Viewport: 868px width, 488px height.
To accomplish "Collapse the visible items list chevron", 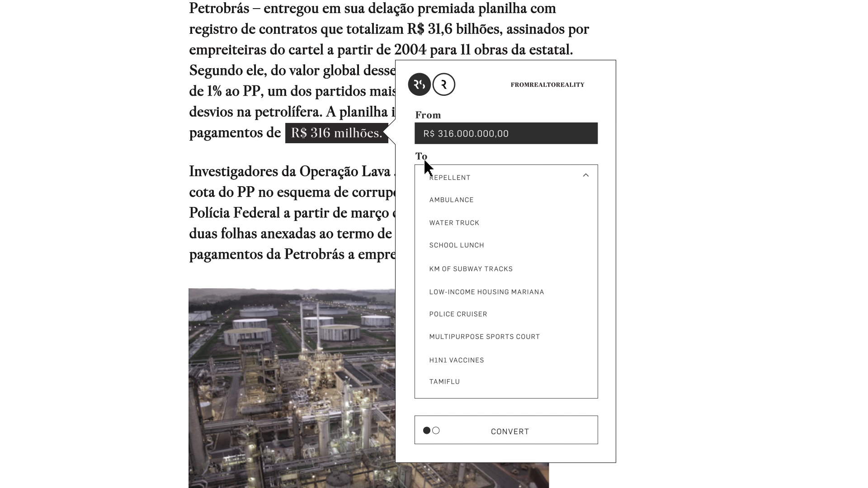I will 585,174.
